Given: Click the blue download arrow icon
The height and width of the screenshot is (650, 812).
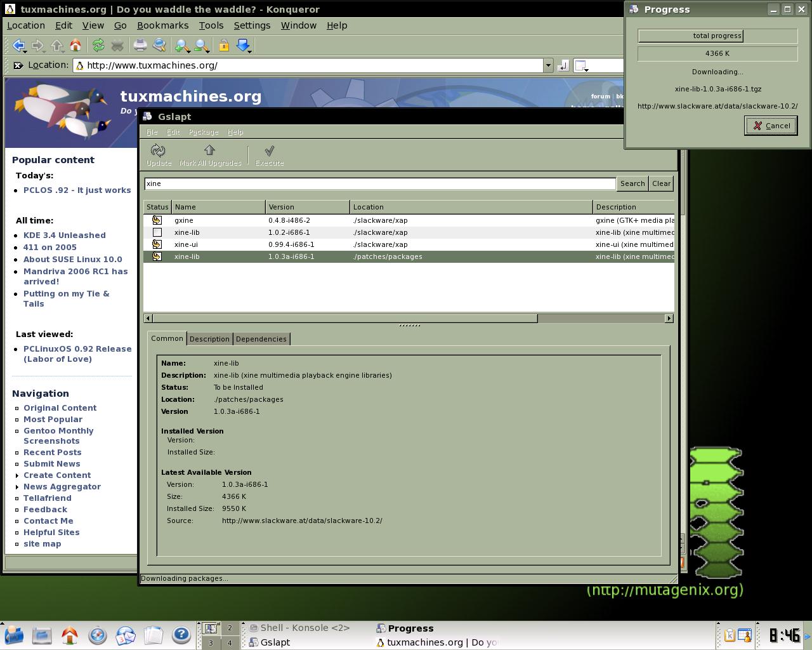Looking at the screenshot, I should coord(242,44).
